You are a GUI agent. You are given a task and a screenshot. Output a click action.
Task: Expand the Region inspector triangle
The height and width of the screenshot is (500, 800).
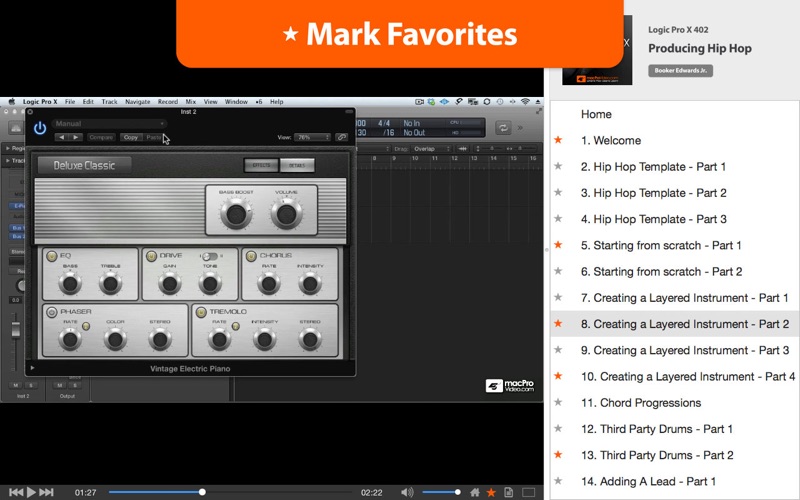[x=8, y=148]
